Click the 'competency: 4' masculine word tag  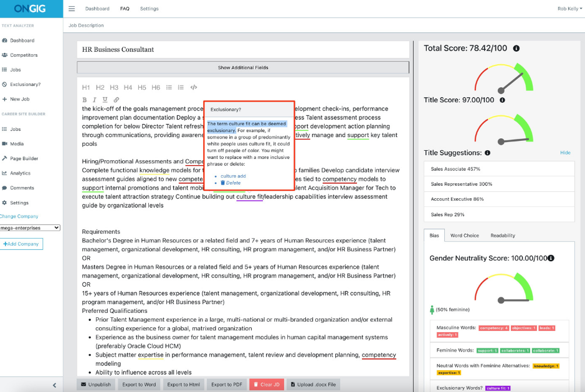click(494, 328)
